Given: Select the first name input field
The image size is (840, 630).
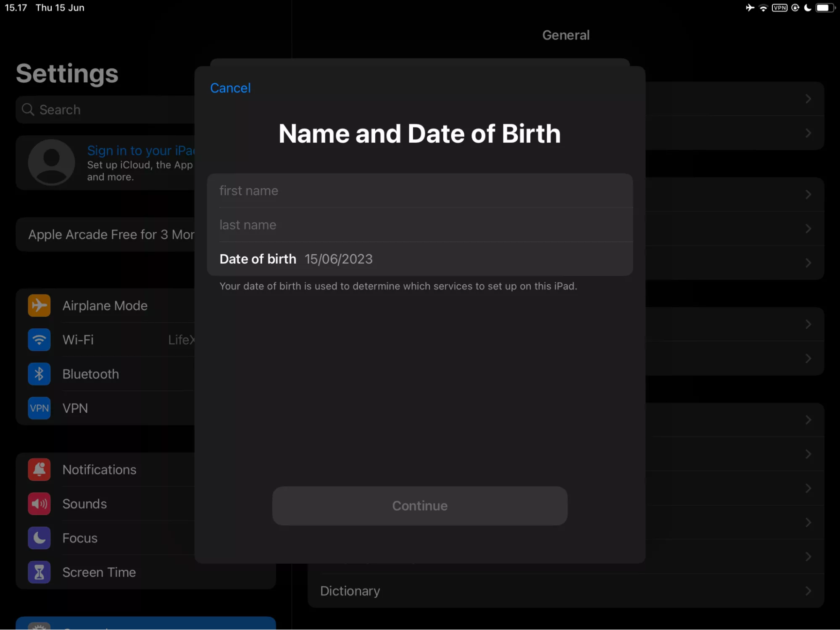Looking at the screenshot, I should (420, 191).
